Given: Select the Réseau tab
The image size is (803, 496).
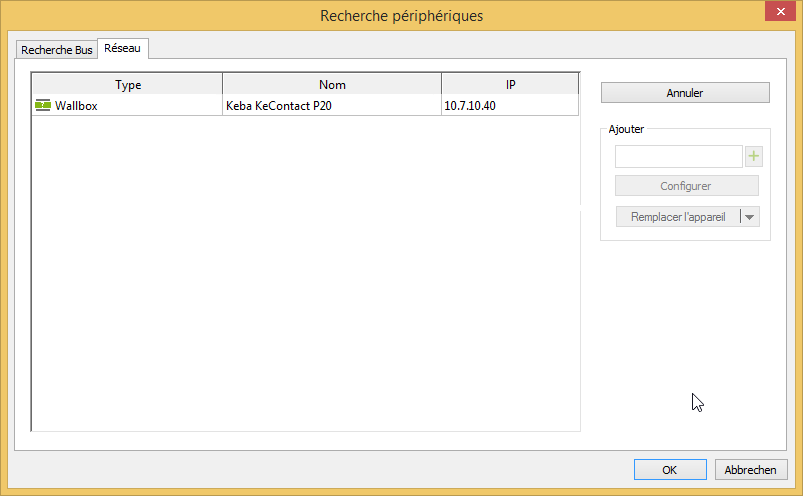Looking at the screenshot, I should pyautogui.click(x=123, y=48).
